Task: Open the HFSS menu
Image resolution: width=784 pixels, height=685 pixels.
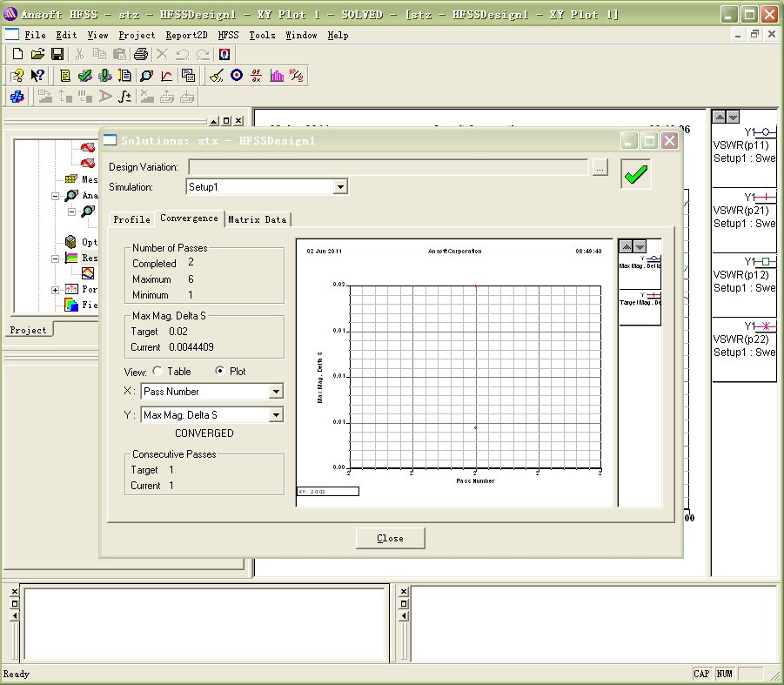Action: point(229,36)
